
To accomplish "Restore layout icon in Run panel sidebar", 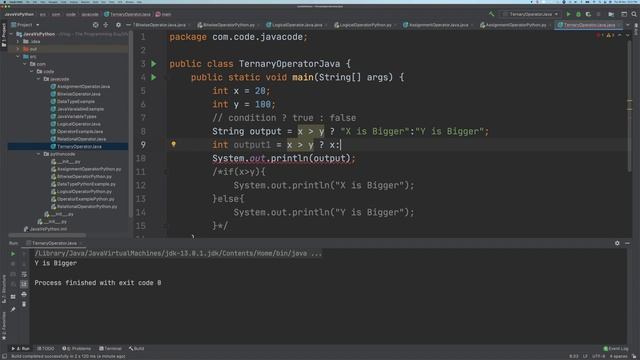I will coord(13,297).
